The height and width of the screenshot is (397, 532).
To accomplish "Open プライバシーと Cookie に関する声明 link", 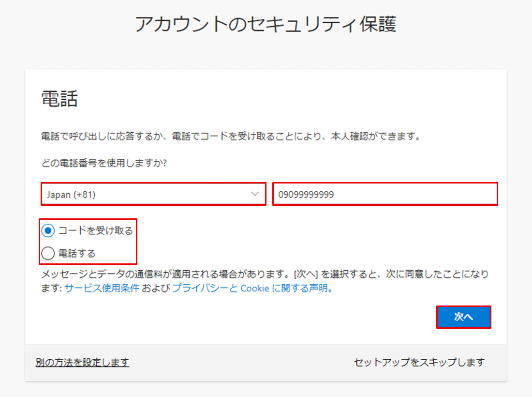I will tap(252, 289).
